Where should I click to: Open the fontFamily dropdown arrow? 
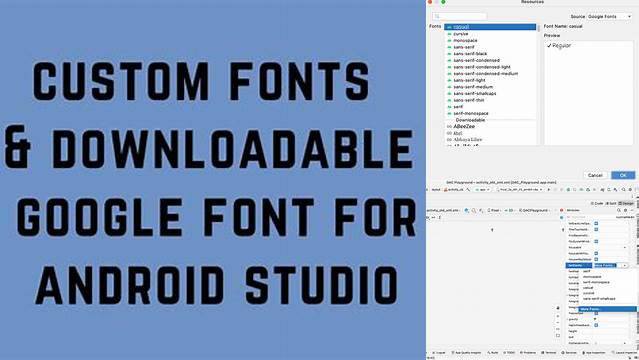pyautogui.click(x=625, y=265)
